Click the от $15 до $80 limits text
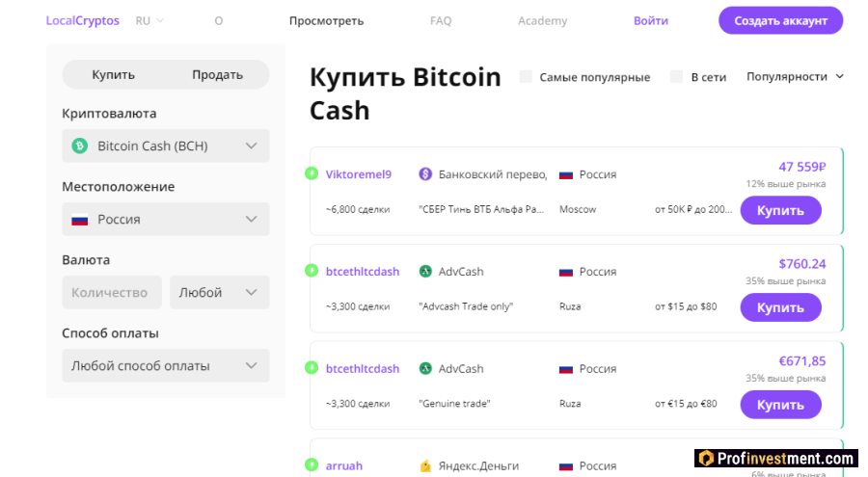 [686, 306]
